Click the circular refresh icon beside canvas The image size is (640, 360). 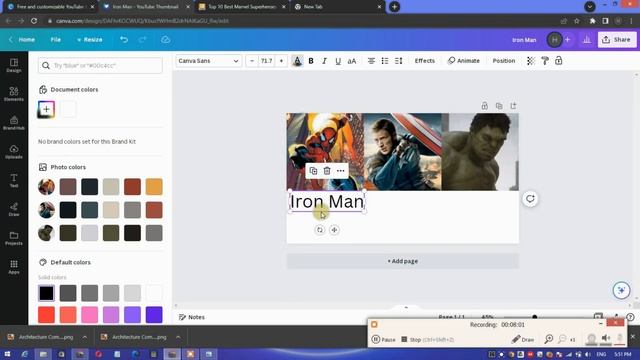pos(530,199)
